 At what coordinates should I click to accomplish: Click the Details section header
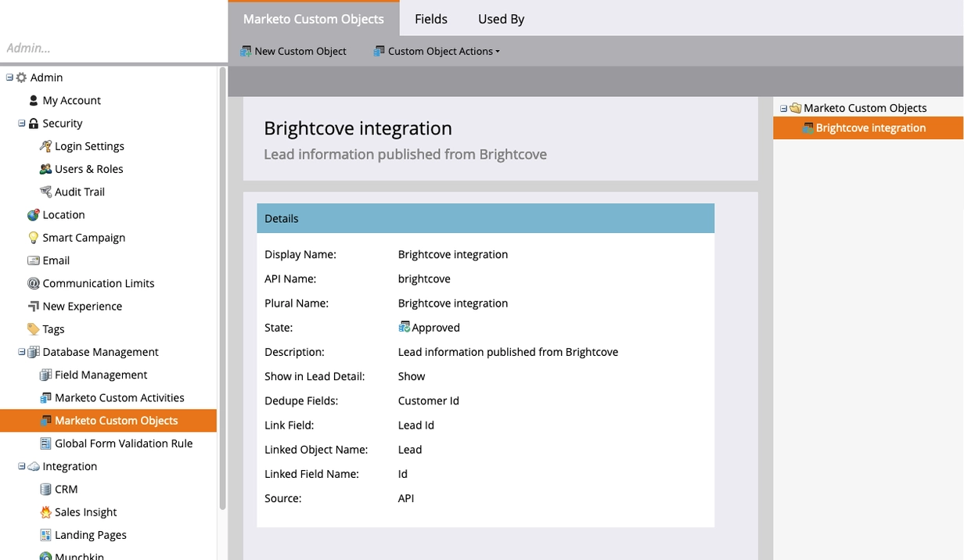pyautogui.click(x=485, y=218)
